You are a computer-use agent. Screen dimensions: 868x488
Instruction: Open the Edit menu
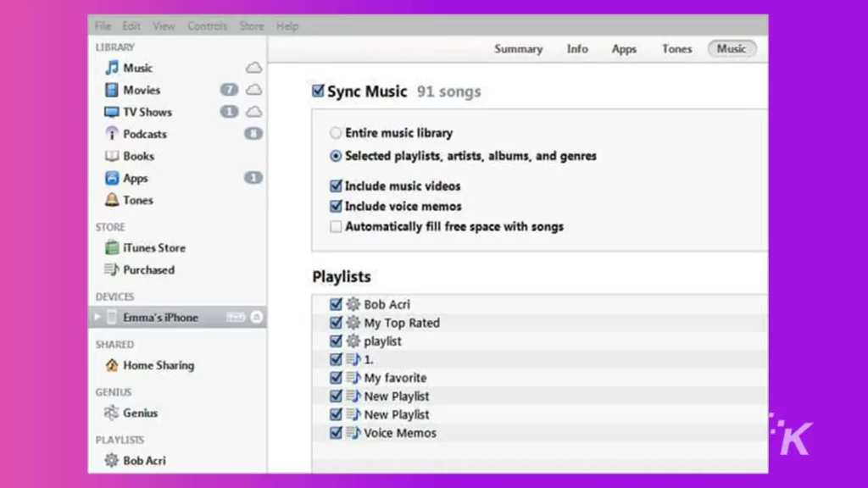click(131, 26)
